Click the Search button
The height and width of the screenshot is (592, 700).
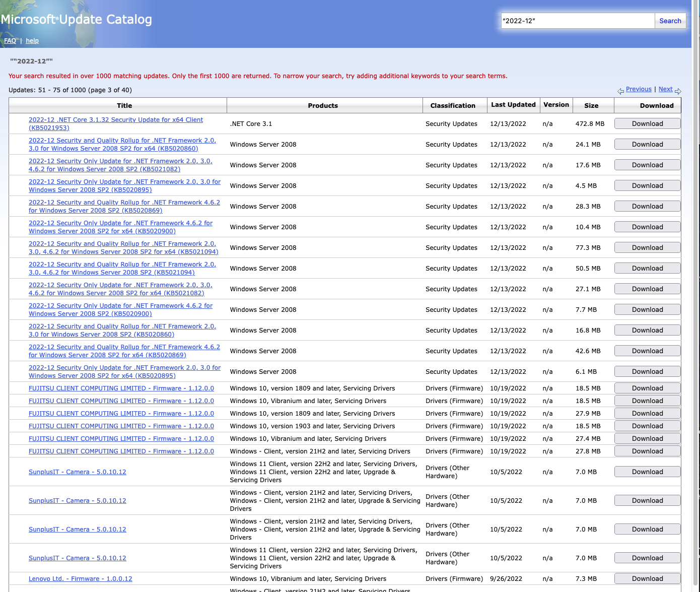coord(670,21)
